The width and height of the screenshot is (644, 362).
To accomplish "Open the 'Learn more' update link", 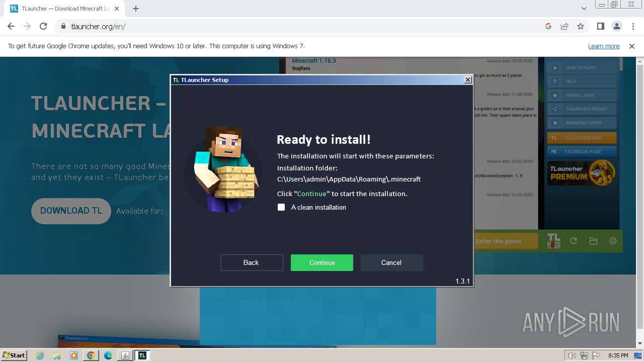I will (604, 46).
